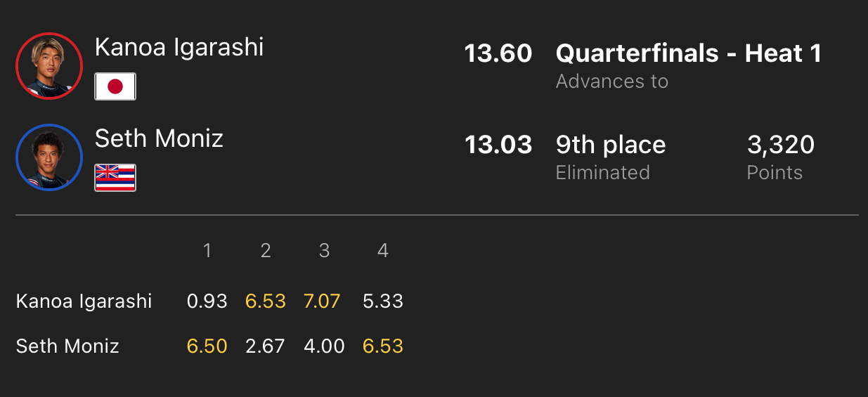Click the Japan flag icon
Image resolution: width=868 pixels, height=397 pixels.
click(115, 86)
